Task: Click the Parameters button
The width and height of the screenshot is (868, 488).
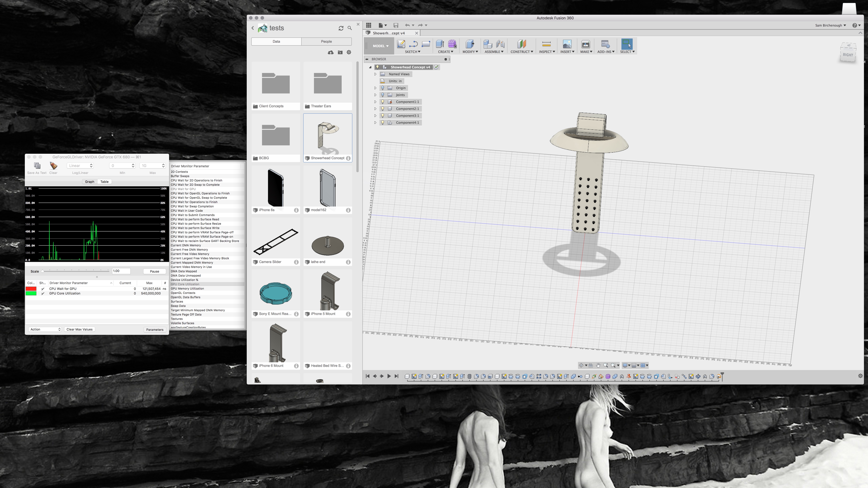Action: (155, 330)
